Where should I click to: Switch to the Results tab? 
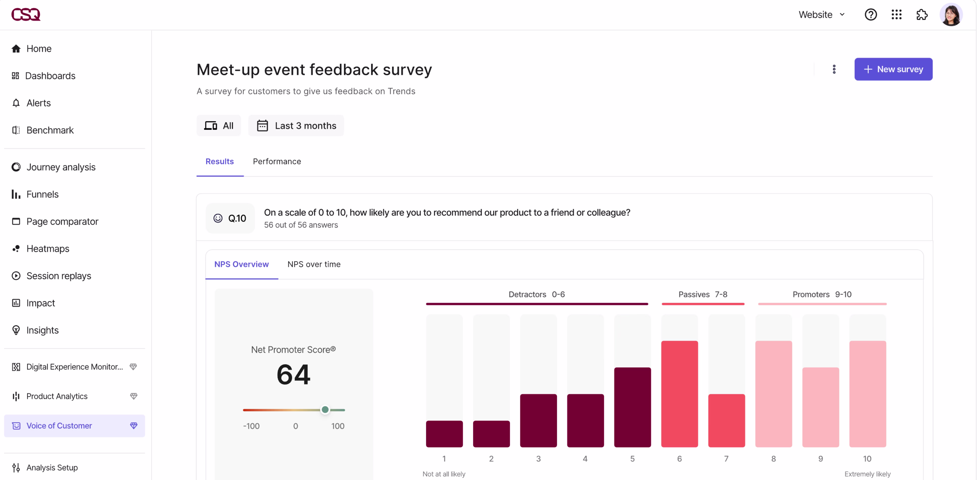[219, 161]
